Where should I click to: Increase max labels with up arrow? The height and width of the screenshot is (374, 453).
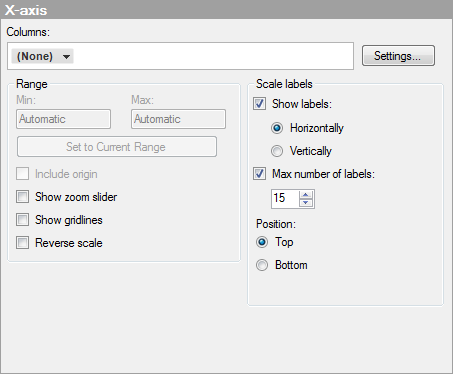tap(306, 194)
